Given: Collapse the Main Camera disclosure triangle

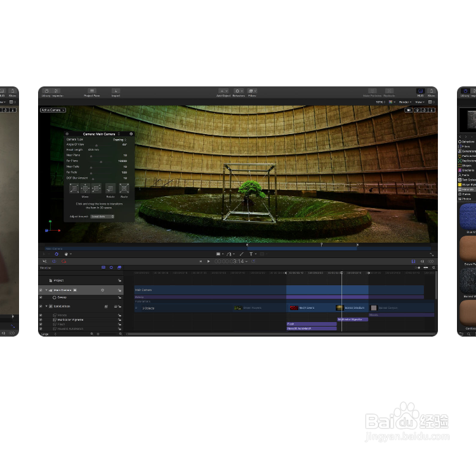Looking at the screenshot, I should [46, 290].
